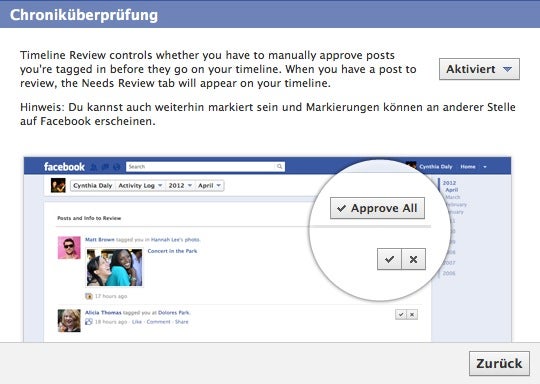Open the Alicia Thomas profile link
The height and width of the screenshot is (384, 540).
tap(103, 312)
